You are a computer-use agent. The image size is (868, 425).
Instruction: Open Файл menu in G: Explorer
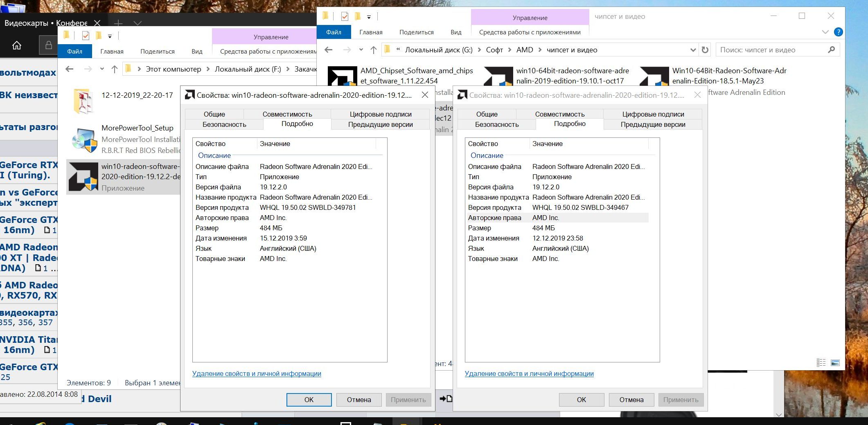(334, 32)
